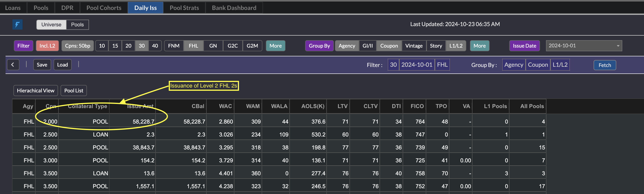Open the Issue Date dropdown

[583, 46]
